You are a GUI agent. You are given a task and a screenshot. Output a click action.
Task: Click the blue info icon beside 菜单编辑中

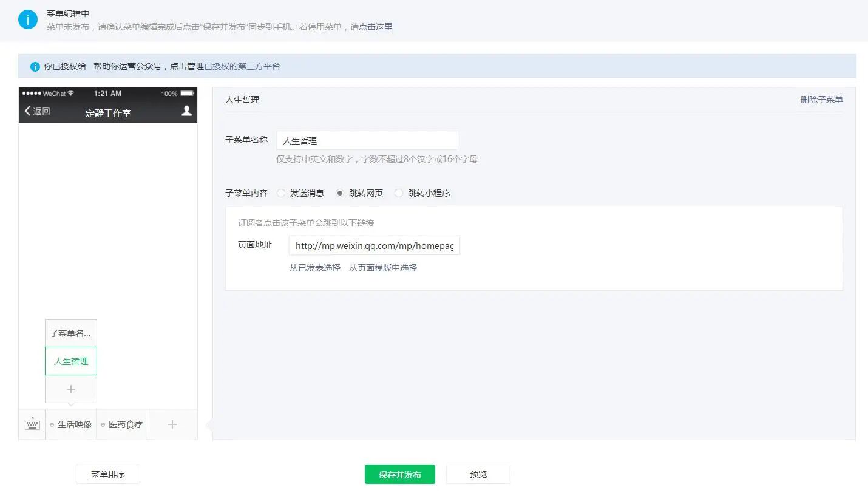pos(28,19)
